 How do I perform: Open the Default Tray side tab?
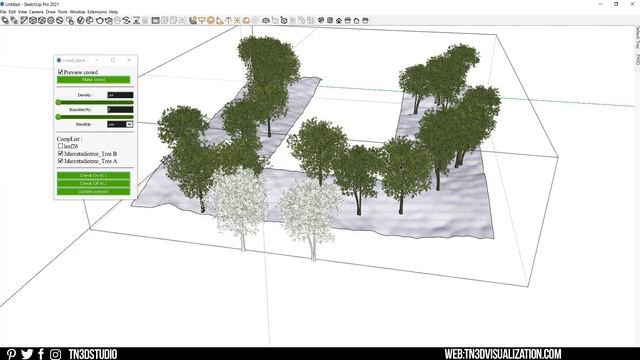pyautogui.click(x=637, y=38)
